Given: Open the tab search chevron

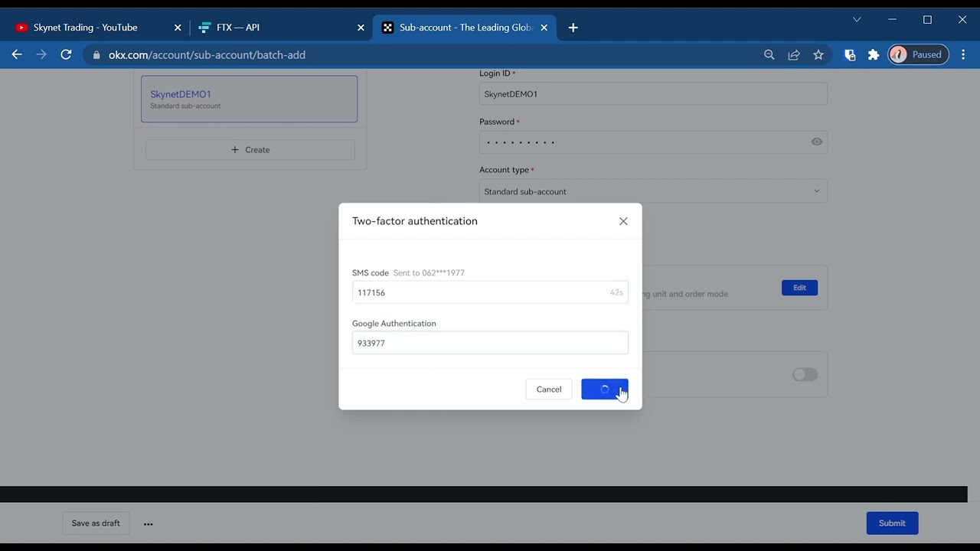Looking at the screenshot, I should (x=857, y=20).
